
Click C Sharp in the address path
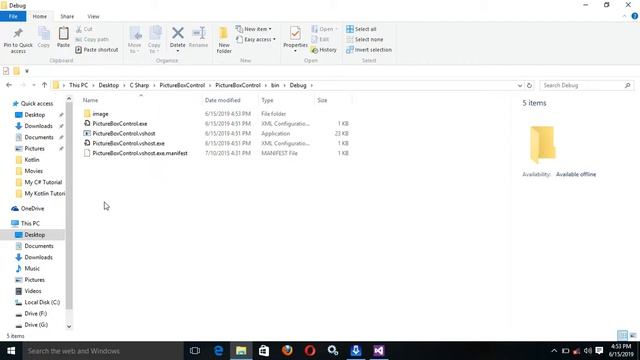click(x=139, y=85)
